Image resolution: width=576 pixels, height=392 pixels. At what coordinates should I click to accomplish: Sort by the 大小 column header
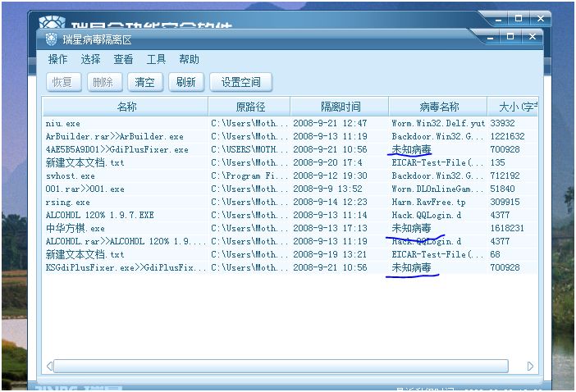(513, 107)
